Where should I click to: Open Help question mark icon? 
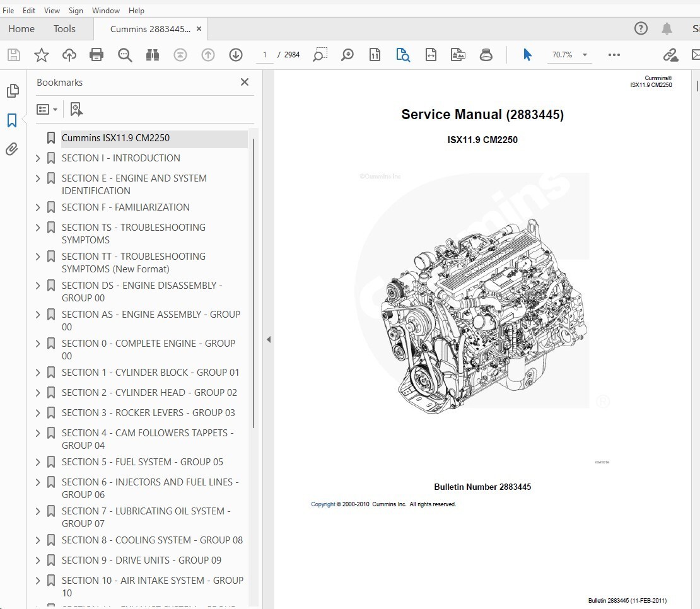pos(641,28)
